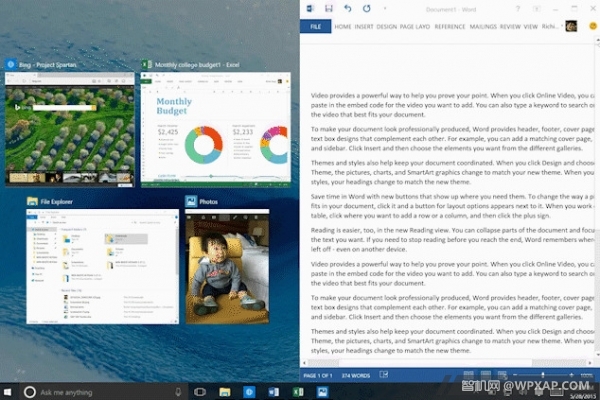Open Task View from the taskbar
Screen dimensions: 600x400
click(200, 392)
